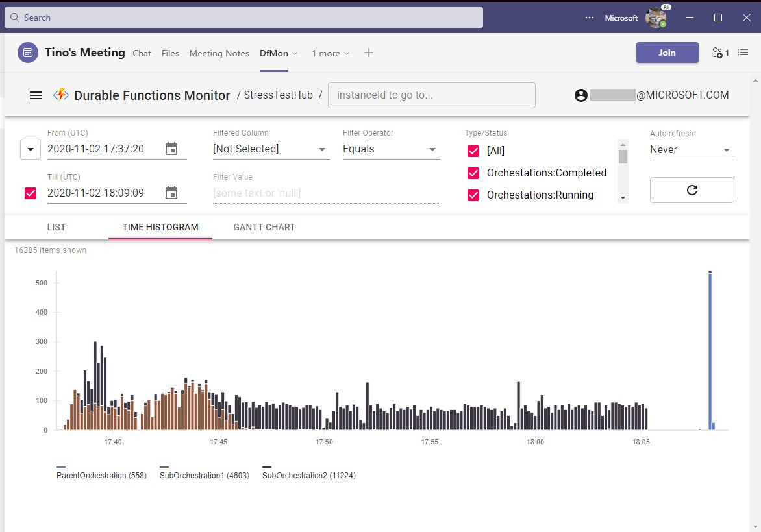The height and width of the screenshot is (532, 761).
Task: Click the StressTestHub breadcrumb link
Action: coord(278,95)
